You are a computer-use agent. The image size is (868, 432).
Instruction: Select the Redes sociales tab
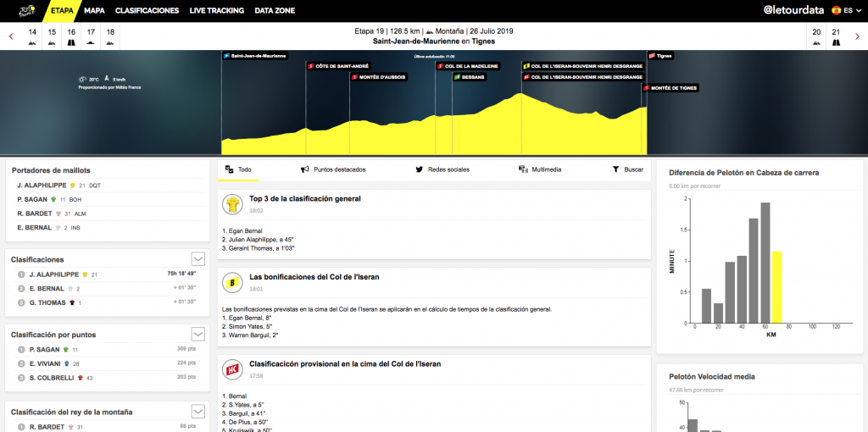[x=442, y=169]
